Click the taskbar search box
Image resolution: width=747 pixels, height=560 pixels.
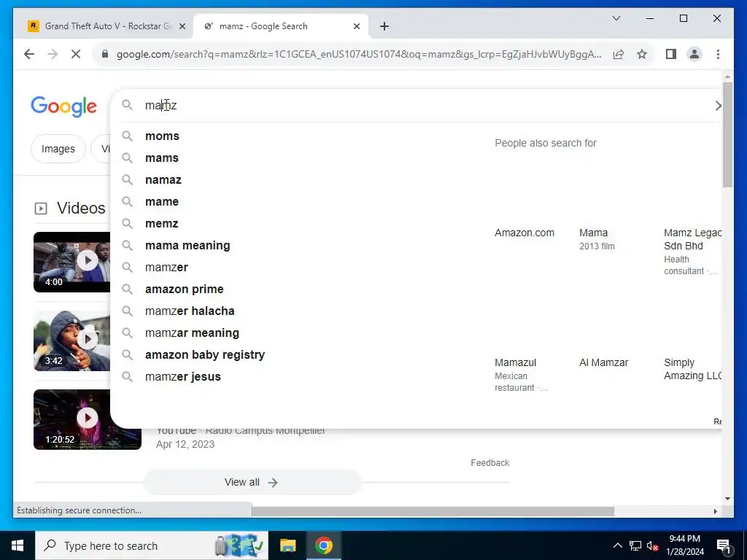point(152,545)
